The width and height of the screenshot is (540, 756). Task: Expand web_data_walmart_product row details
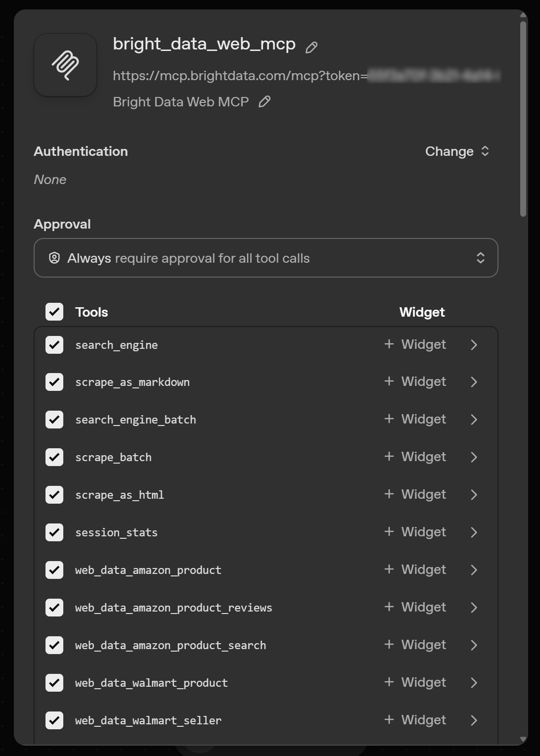[474, 682]
